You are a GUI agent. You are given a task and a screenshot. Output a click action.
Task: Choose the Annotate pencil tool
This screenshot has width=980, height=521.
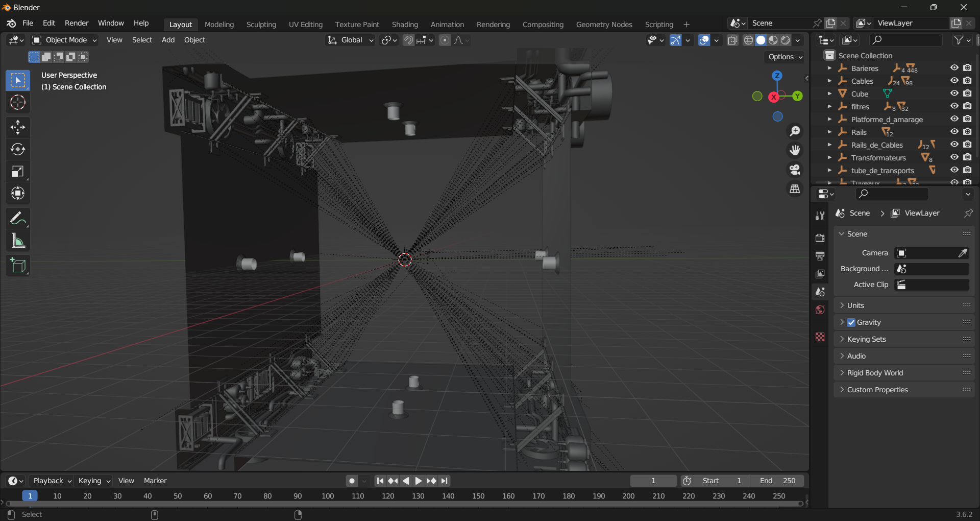pos(18,219)
